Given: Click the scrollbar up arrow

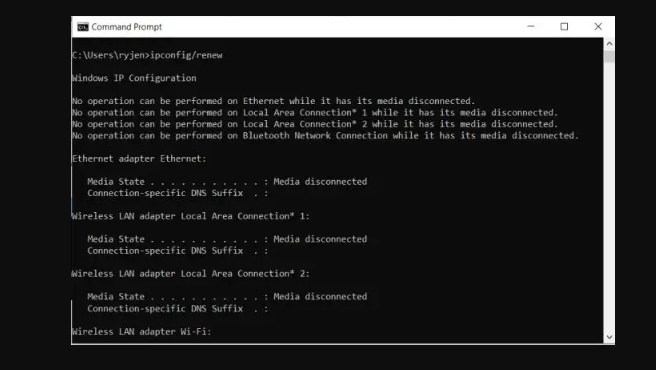Looking at the screenshot, I should pos(609,44).
